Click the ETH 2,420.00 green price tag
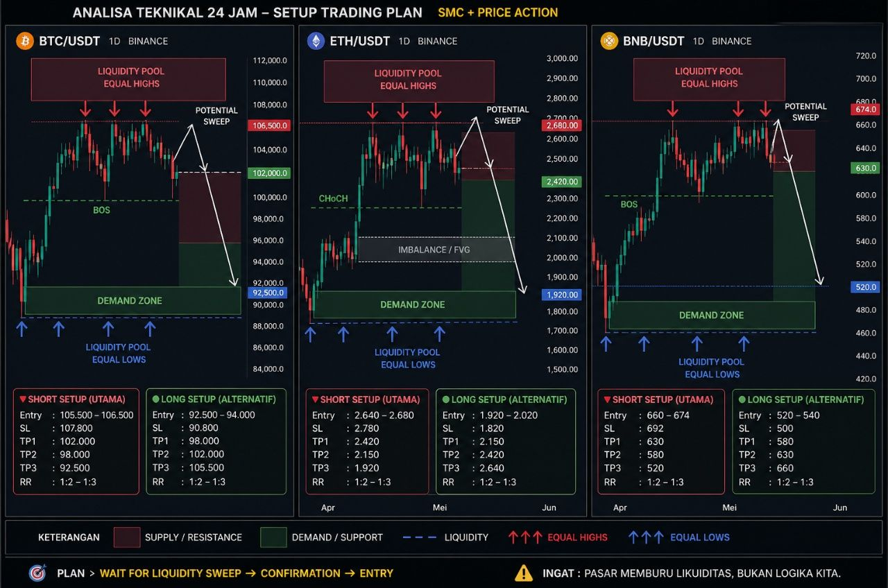Viewport: 888px width, 588px height. click(x=561, y=182)
